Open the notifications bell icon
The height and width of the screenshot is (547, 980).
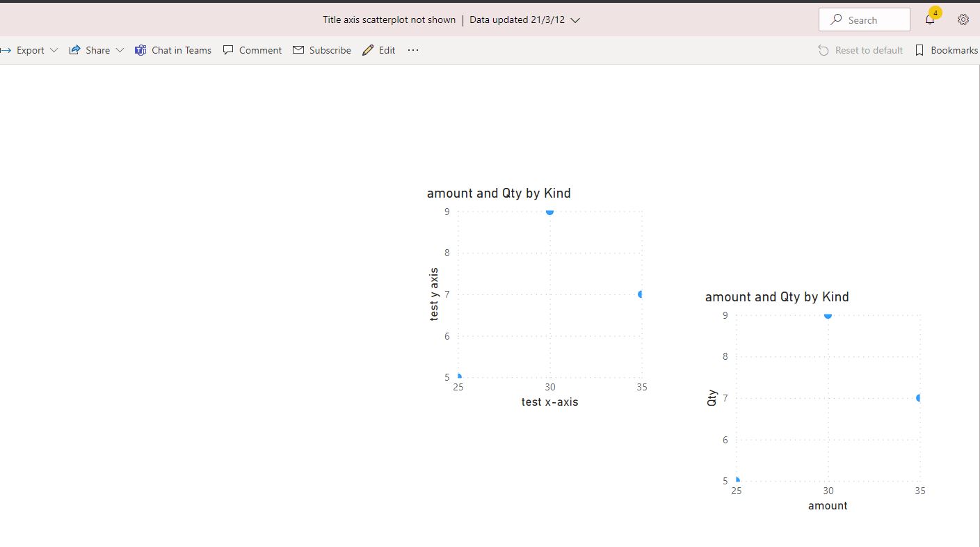pos(930,20)
